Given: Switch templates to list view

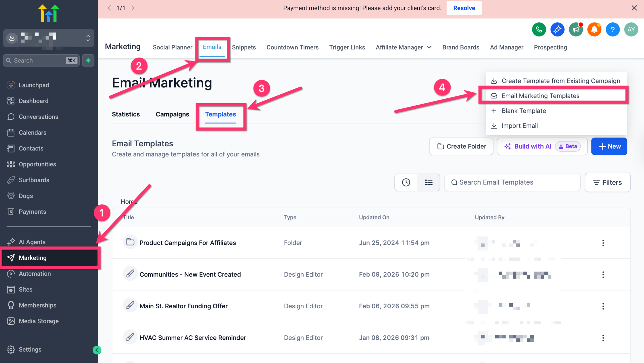Looking at the screenshot, I should pyautogui.click(x=428, y=182).
